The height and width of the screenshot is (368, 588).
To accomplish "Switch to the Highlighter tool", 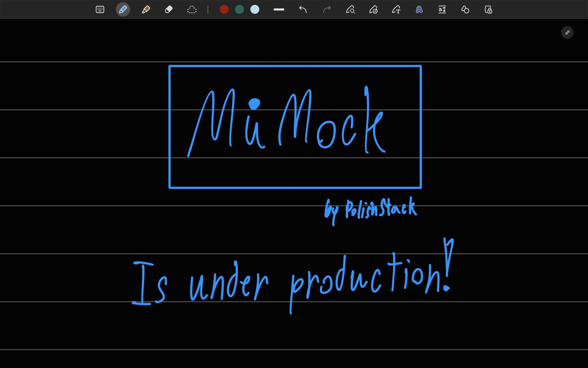I will tap(146, 9).
